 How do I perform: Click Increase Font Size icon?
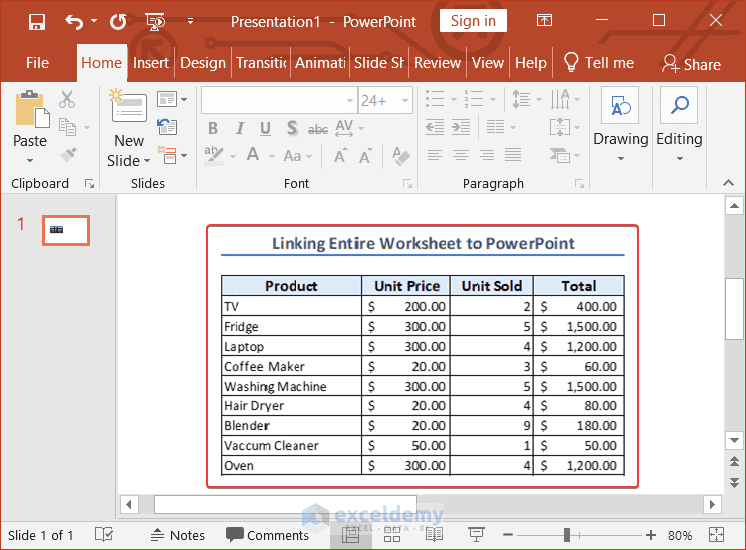(x=340, y=156)
